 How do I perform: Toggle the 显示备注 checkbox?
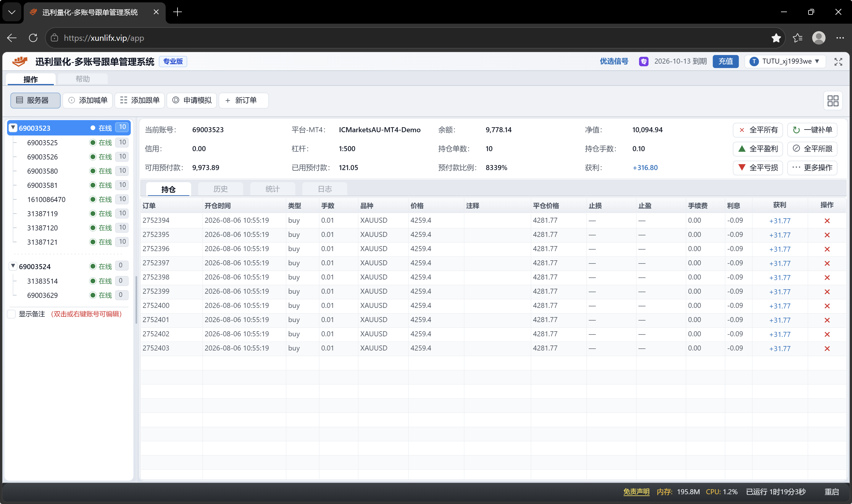pos(11,314)
